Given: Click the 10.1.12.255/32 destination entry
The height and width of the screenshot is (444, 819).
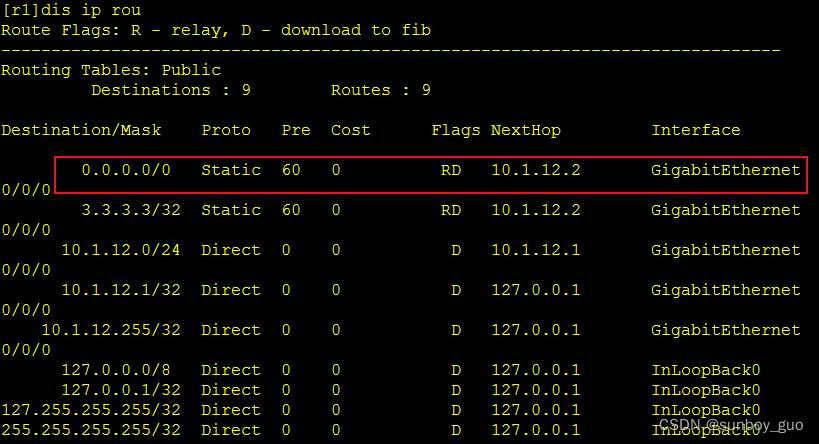Looking at the screenshot, I should click(111, 330).
